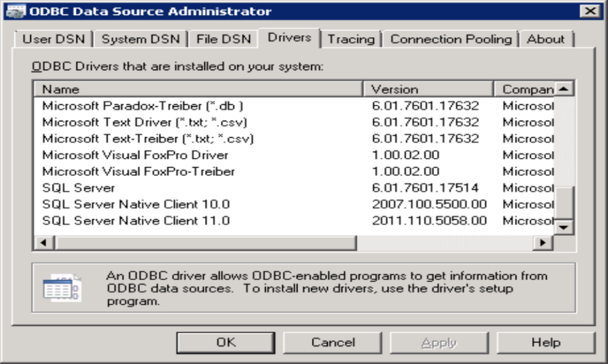Select Microsoft Text Driver (*.txt; *.csv)
Image resolution: width=608 pixels, height=364 pixels.
pos(145,122)
